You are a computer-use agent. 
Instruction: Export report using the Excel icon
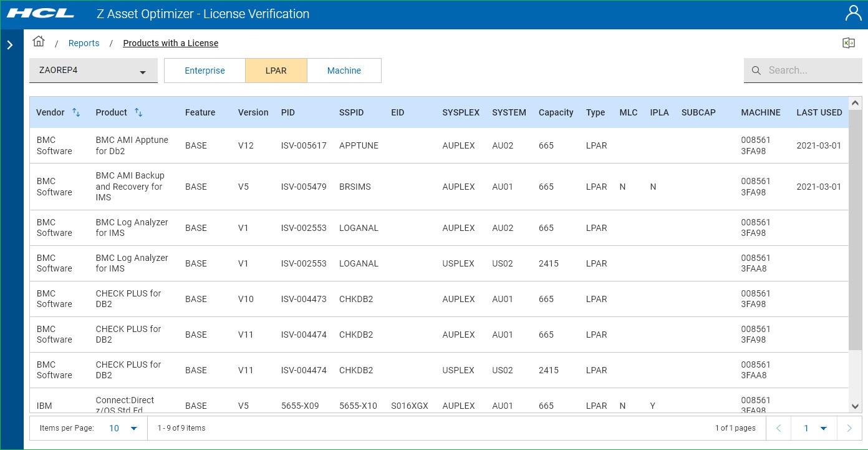tap(848, 43)
